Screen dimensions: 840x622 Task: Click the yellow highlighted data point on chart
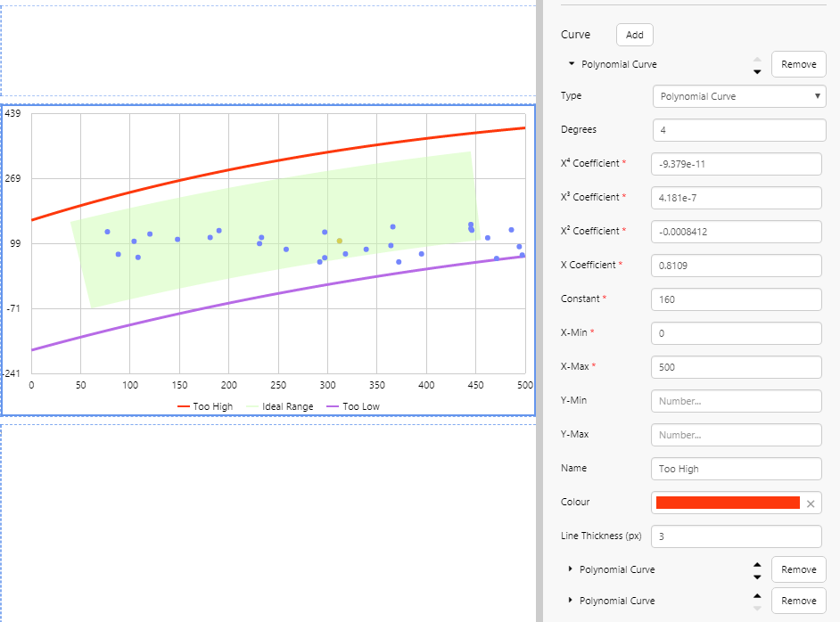pyautogui.click(x=340, y=241)
